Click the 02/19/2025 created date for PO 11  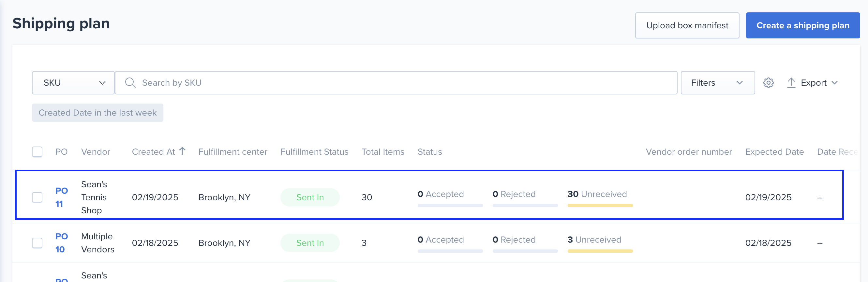(155, 198)
